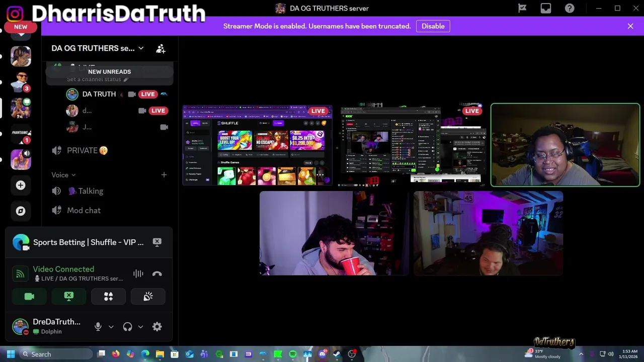This screenshot has width=644, height=362.
Task: Toggle microphone mute
Action: [98, 326]
